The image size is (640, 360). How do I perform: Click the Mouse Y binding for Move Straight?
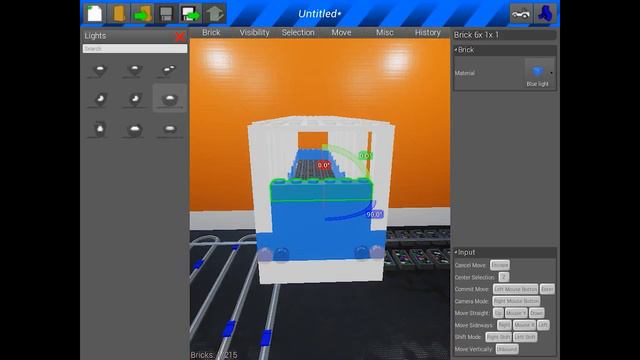pos(516,313)
